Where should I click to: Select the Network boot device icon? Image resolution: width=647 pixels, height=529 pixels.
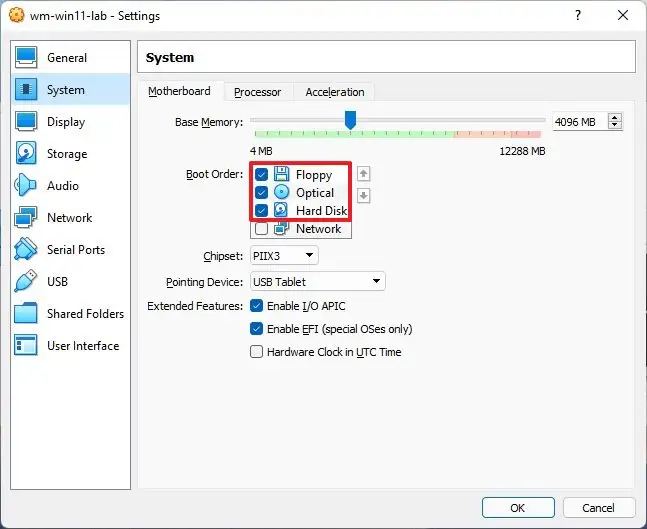tap(281, 228)
